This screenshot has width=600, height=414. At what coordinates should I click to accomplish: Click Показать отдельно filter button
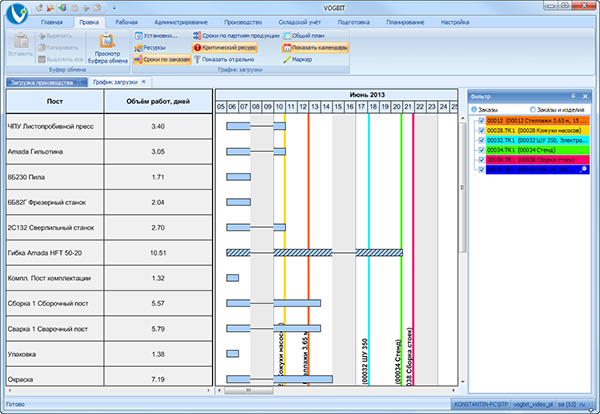(224, 59)
